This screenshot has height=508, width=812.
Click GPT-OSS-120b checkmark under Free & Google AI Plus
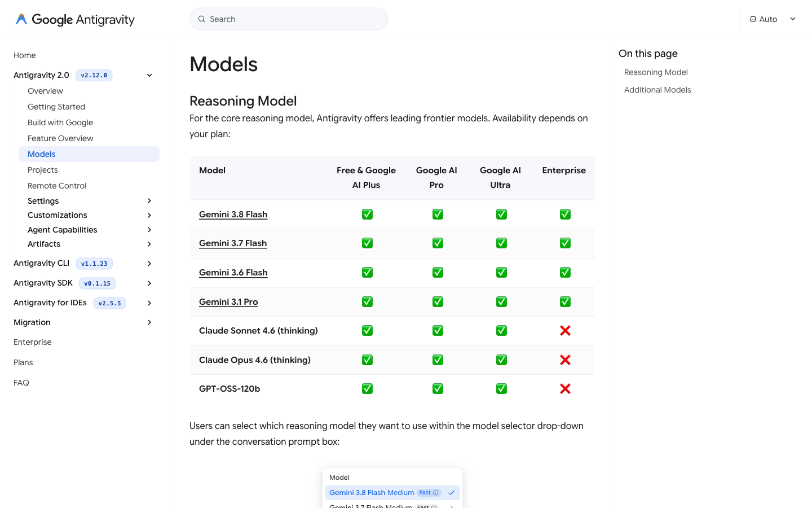coord(367,389)
